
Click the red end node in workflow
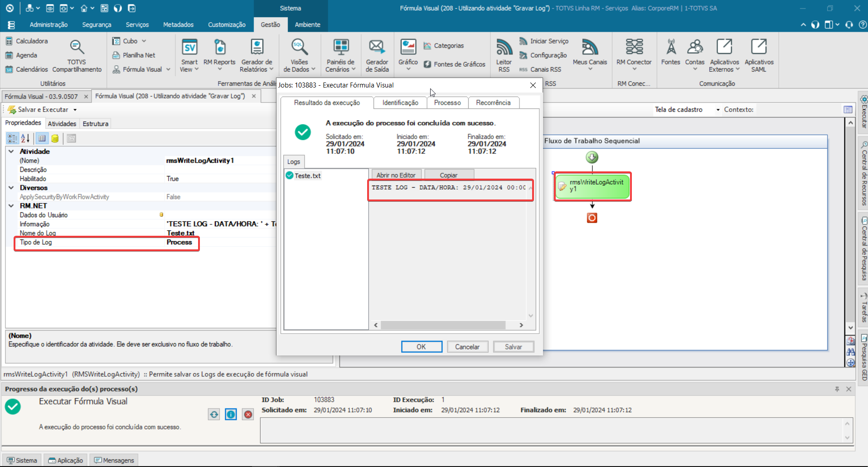coord(592,218)
